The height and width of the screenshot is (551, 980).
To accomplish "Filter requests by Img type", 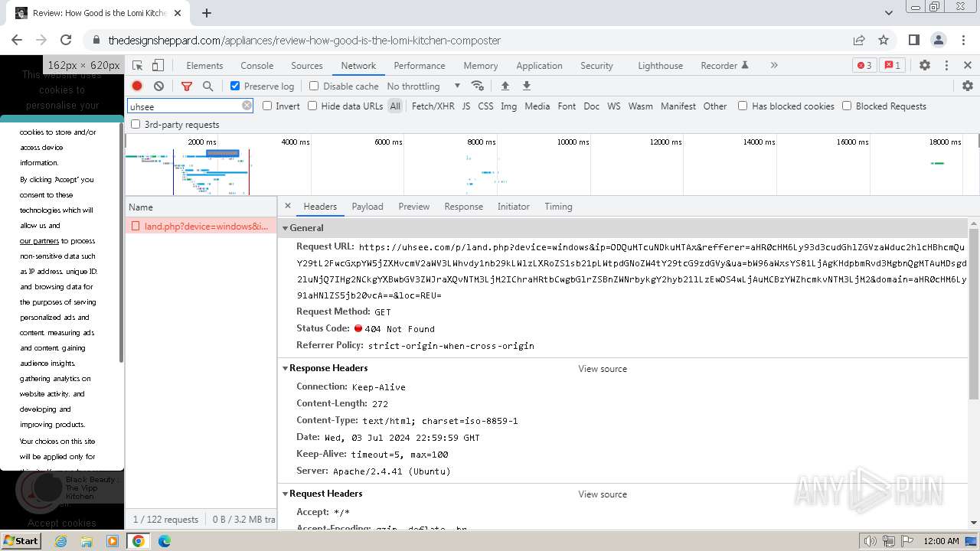I will point(509,106).
